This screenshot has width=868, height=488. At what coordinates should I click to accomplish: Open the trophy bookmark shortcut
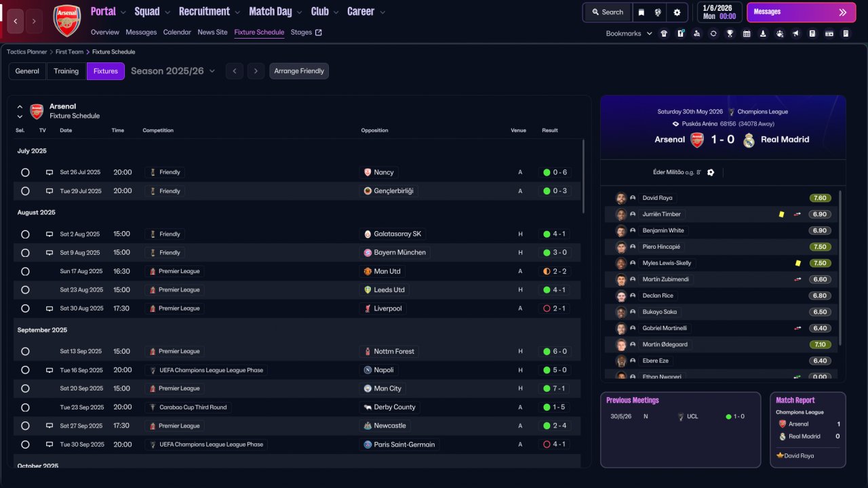click(730, 33)
